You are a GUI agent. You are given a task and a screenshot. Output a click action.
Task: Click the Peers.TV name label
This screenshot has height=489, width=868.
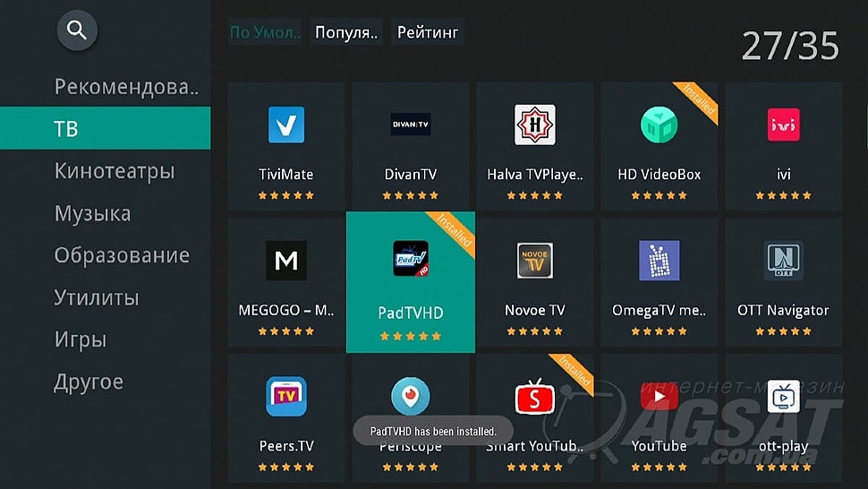tap(286, 446)
